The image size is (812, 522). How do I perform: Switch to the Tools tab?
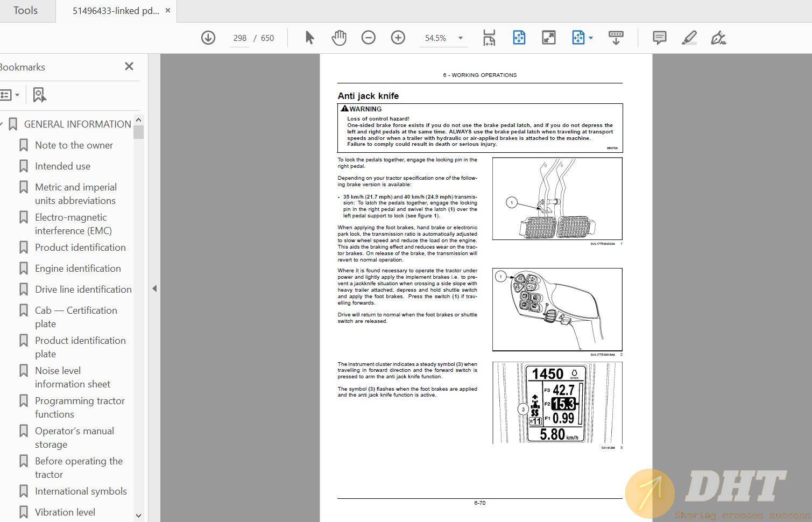(x=25, y=11)
